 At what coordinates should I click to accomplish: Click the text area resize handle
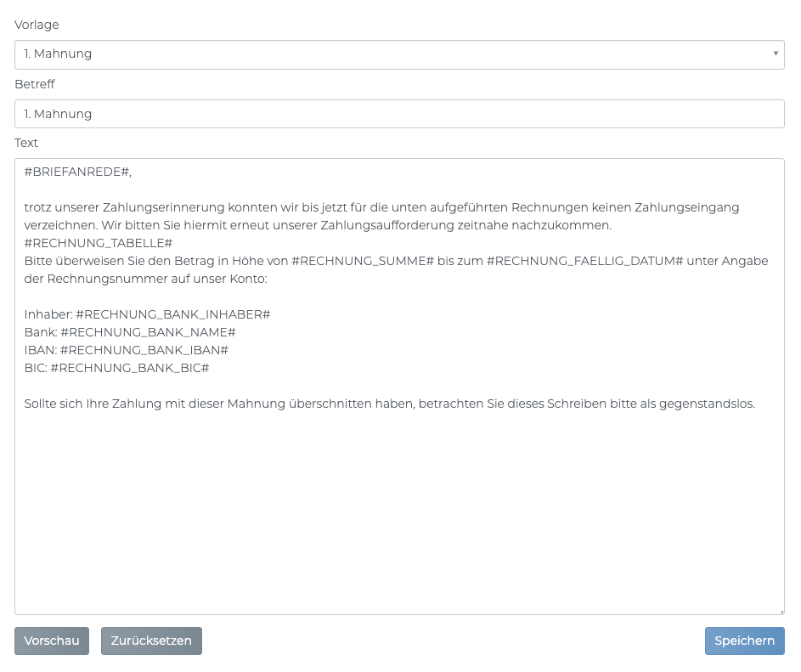pos(780,610)
